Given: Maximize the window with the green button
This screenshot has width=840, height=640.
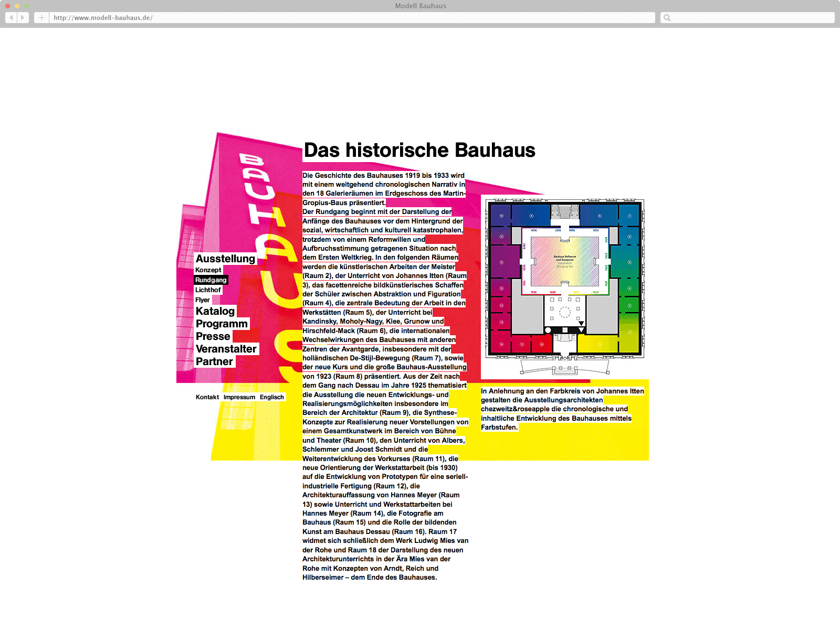Looking at the screenshot, I should (x=27, y=6).
